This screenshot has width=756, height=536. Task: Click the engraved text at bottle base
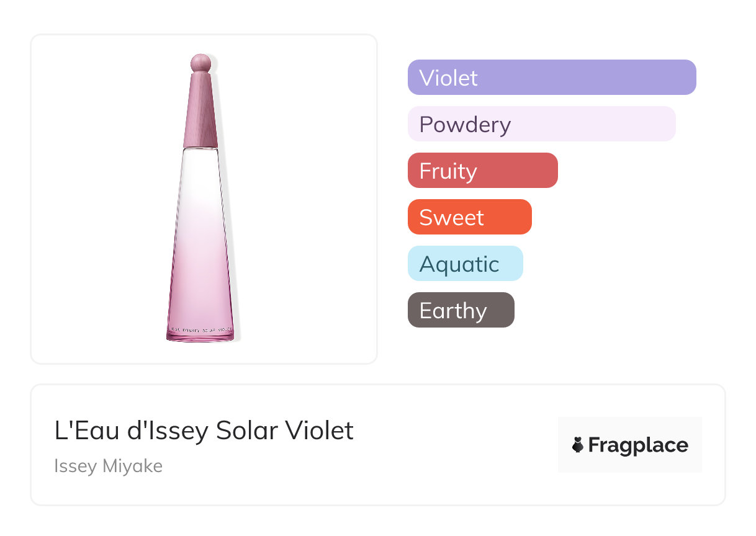200,329
